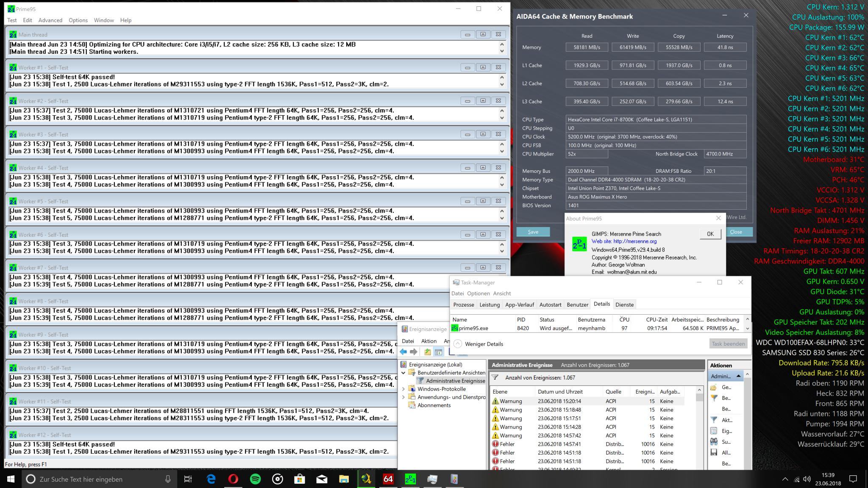Click the binoculars 'Su...' search action icon

click(x=714, y=442)
